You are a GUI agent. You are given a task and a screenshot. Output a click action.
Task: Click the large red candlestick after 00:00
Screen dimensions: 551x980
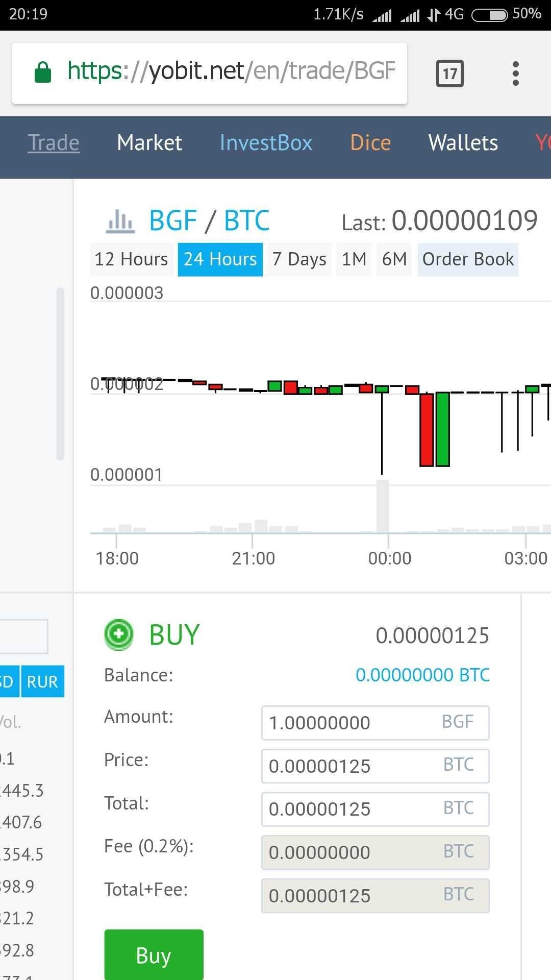pyautogui.click(x=427, y=430)
